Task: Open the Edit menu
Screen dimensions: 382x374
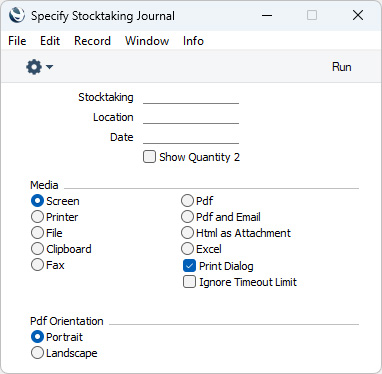Action: 50,41
